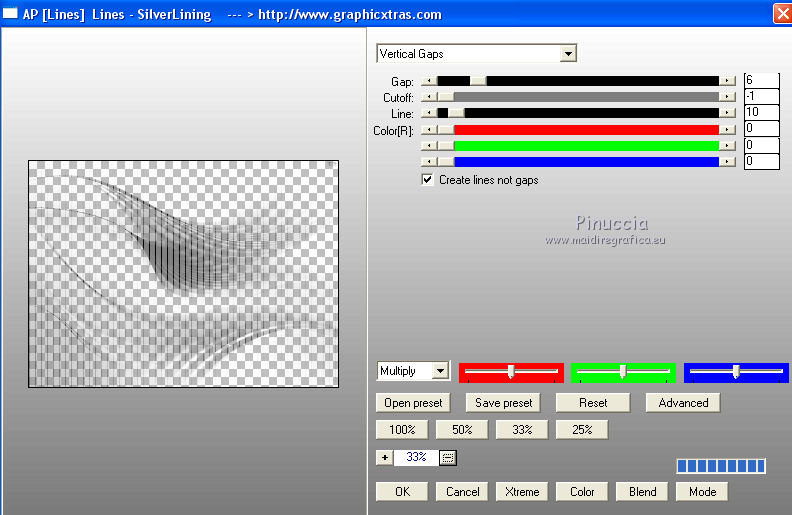The width and height of the screenshot is (792, 515).
Task: Click the title bar system menu icon
Action: 10,14
